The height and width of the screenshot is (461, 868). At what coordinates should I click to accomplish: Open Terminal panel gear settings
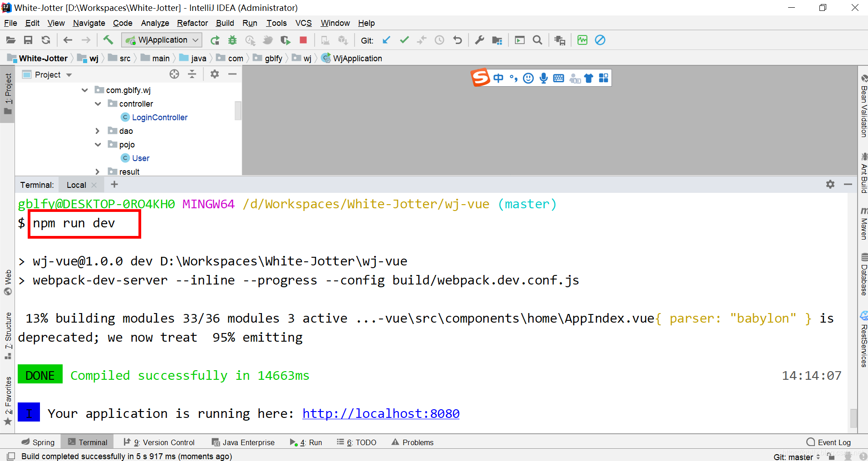click(x=830, y=184)
